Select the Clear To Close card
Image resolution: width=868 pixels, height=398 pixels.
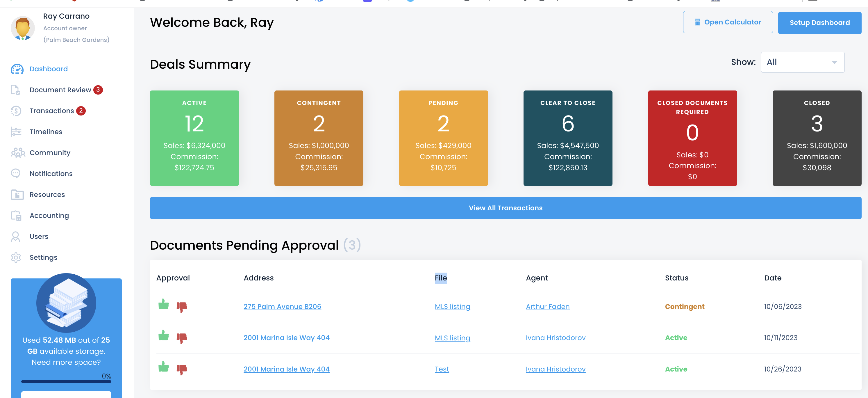568,138
